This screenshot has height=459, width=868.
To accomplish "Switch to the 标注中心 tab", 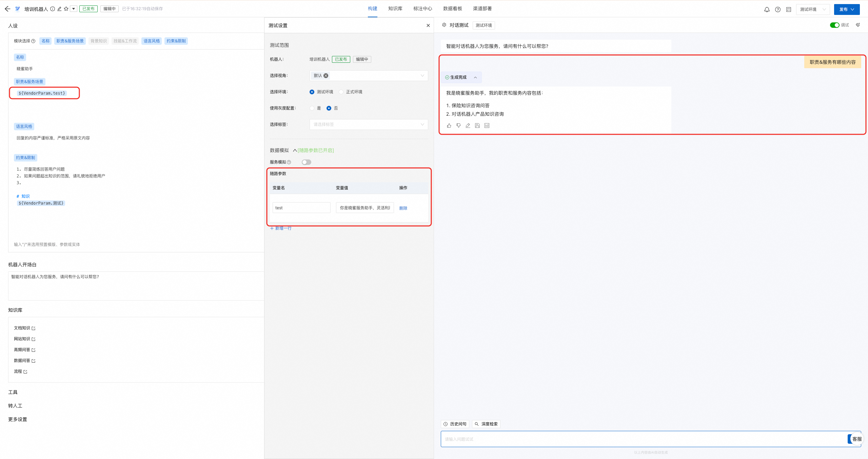I will click(423, 8).
